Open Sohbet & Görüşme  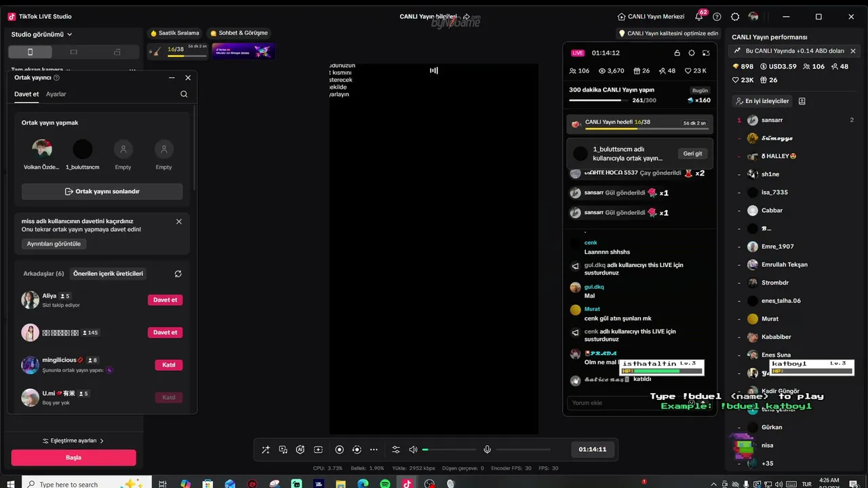(239, 33)
